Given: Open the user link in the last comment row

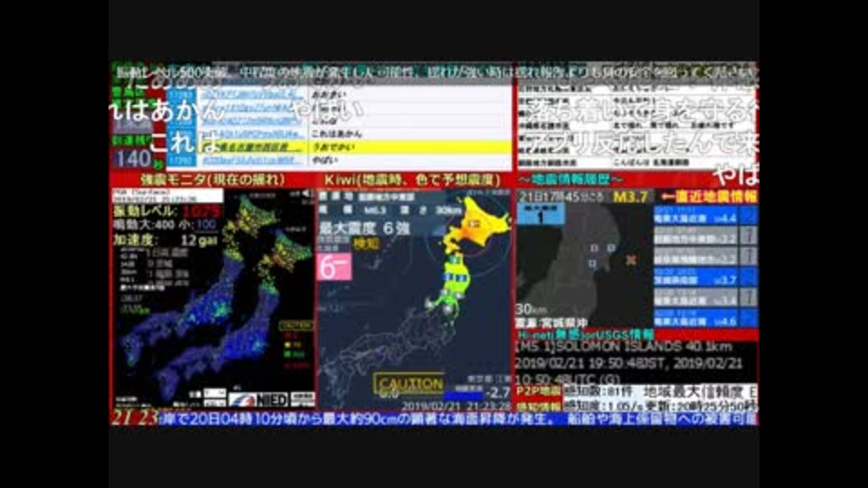Looking at the screenshot, I should (x=252, y=161).
